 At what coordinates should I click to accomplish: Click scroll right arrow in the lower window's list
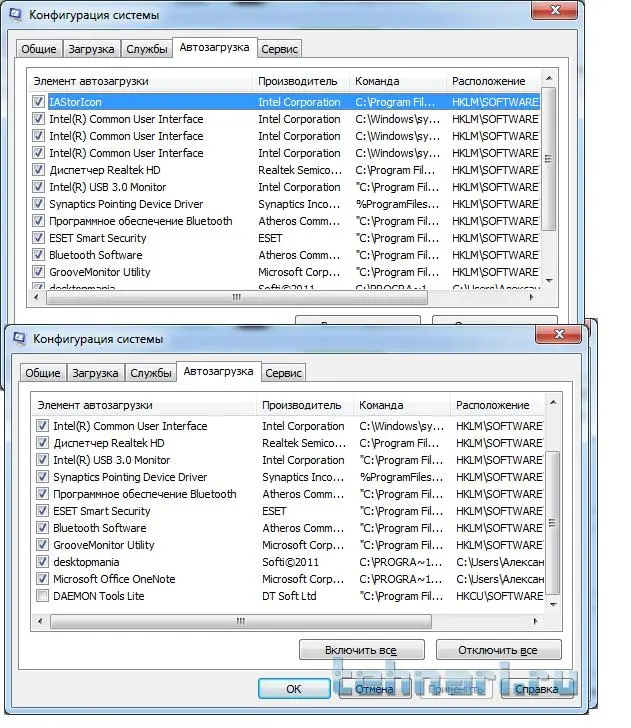click(x=535, y=621)
